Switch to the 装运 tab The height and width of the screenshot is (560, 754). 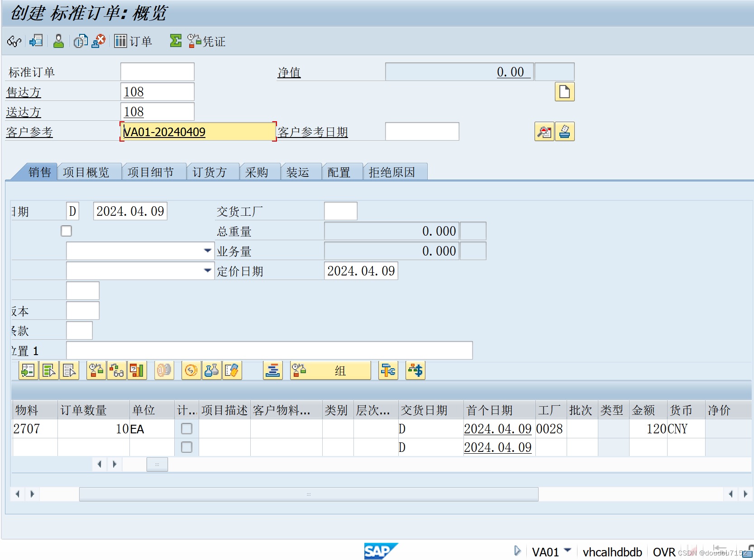300,172
